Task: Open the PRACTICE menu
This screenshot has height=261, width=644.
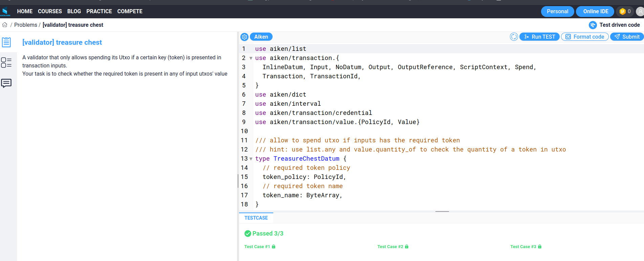Action: [x=99, y=12]
